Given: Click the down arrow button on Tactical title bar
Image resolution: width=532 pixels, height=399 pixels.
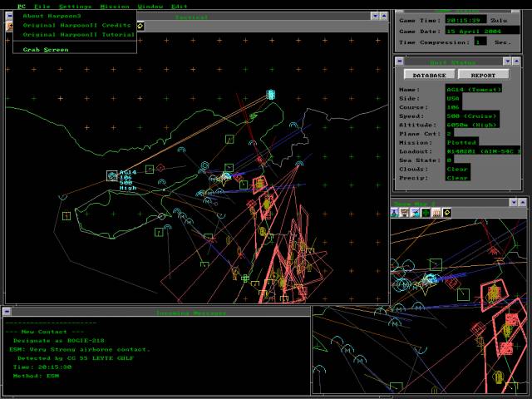Looking at the screenshot, I should coord(375,16).
